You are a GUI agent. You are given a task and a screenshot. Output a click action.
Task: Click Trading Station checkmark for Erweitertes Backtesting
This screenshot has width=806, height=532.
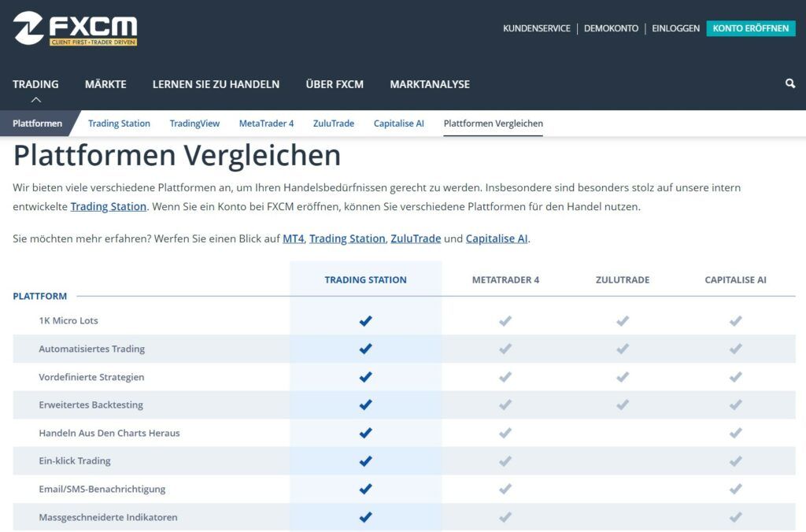point(365,405)
